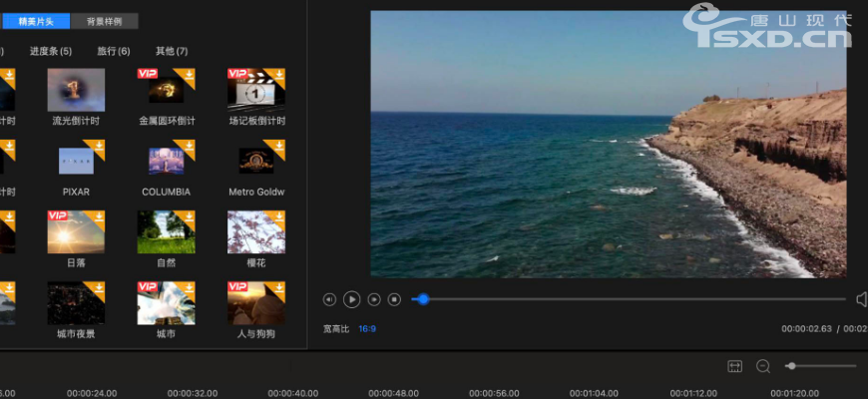Click the 场记板倒计时 label
Viewport: 868px width, 399px height.
click(x=257, y=121)
